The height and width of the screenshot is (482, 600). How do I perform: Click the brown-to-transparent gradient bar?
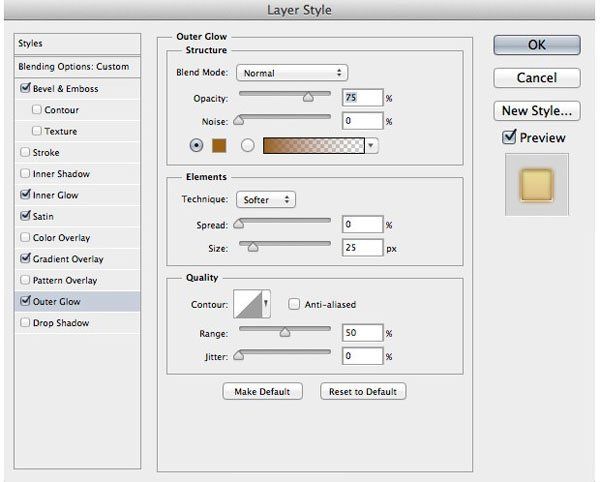pyautogui.click(x=314, y=146)
